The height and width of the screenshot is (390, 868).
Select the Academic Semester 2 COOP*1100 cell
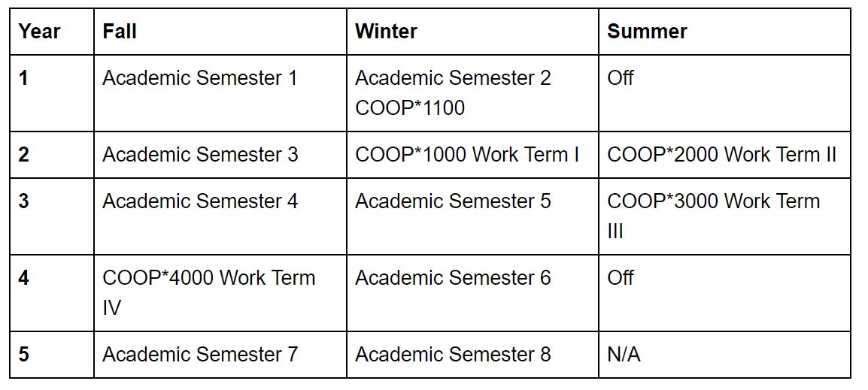pyautogui.click(x=473, y=93)
